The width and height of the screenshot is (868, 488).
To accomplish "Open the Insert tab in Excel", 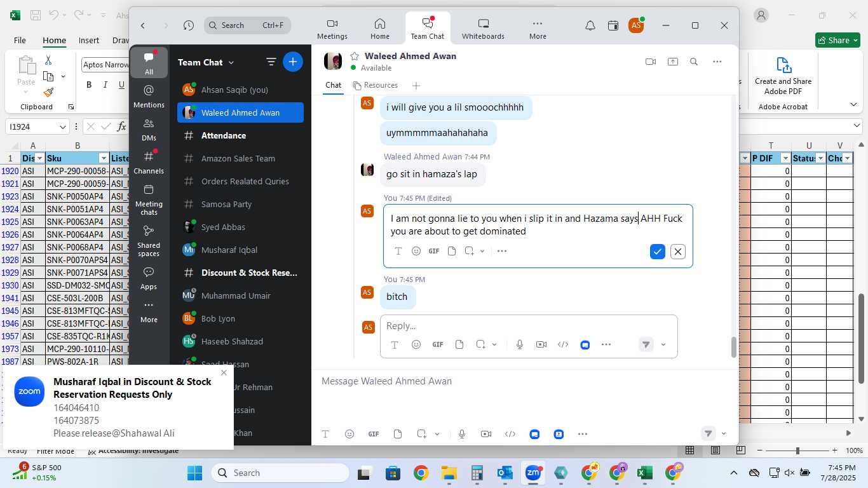I will click(x=89, y=40).
